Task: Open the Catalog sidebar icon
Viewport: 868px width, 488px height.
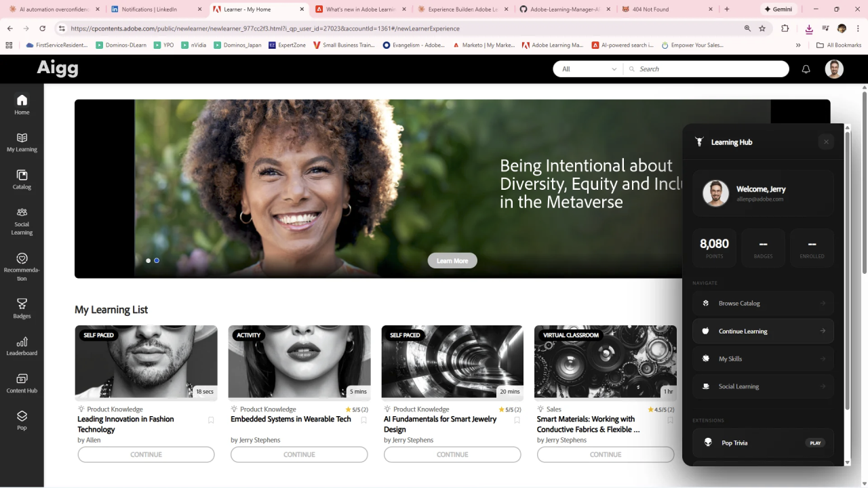Action: coord(22,179)
